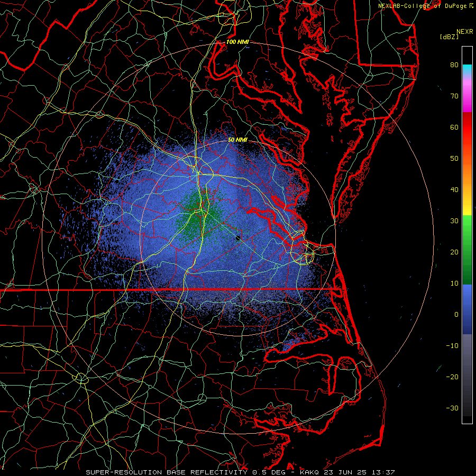Viewport: 476px width, 476px height.
Task: Click the green band of the color scale
Action: (x=467, y=250)
